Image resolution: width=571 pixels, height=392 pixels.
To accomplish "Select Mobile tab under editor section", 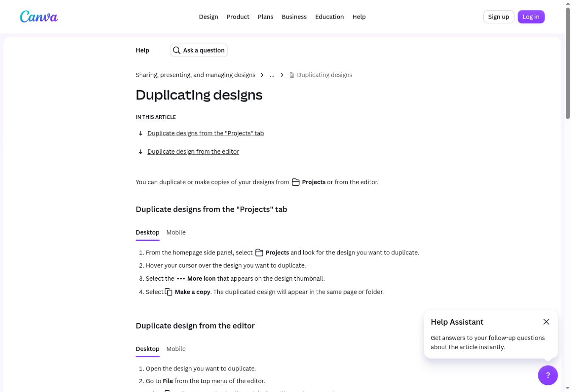I will coord(176,349).
